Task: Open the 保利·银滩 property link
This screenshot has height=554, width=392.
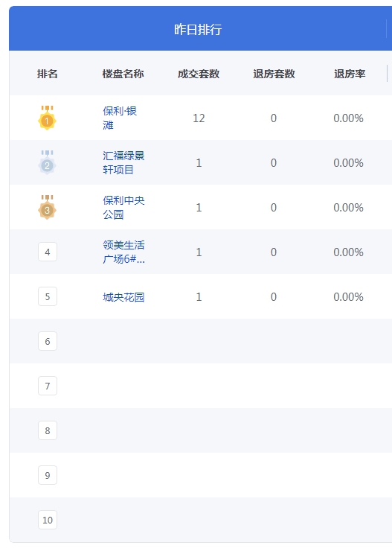Action: tap(120, 118)
